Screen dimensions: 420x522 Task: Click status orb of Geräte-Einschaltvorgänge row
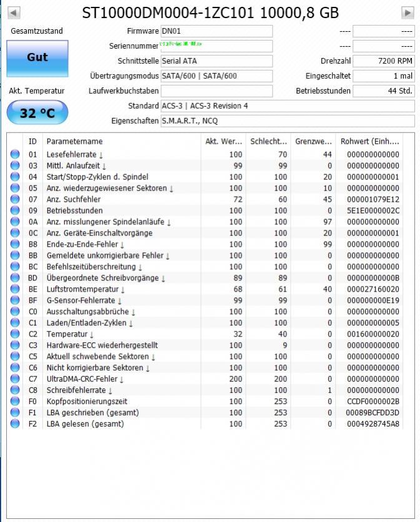[15, 233]
